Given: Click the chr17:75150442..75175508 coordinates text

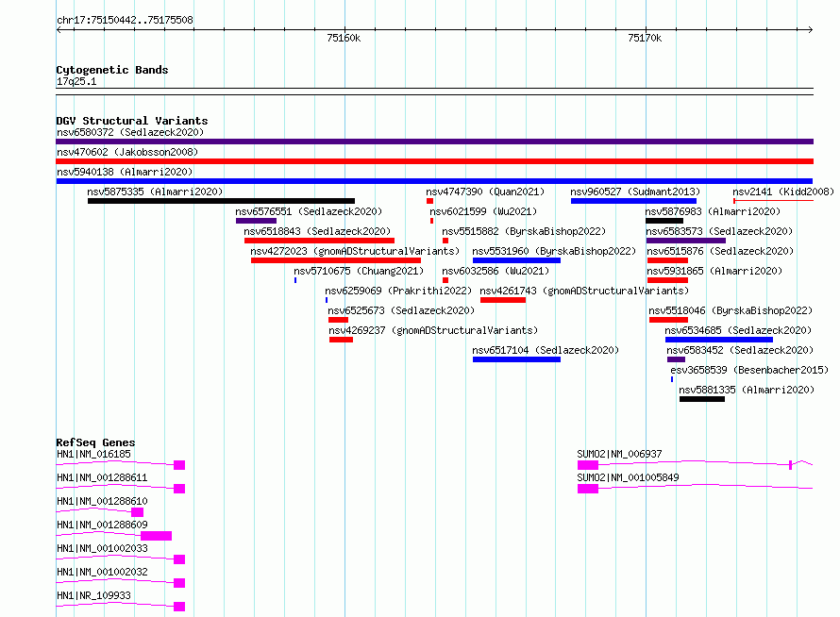Looking at the screenshot, I should click(126, 21).
